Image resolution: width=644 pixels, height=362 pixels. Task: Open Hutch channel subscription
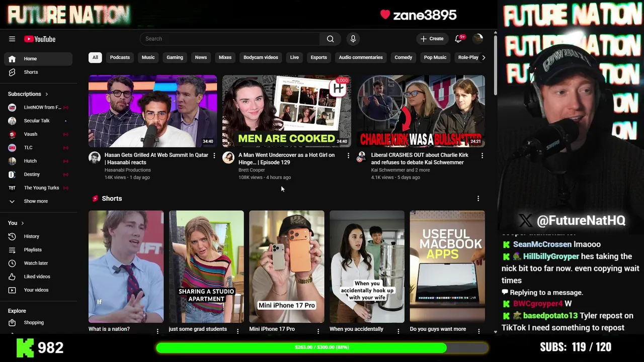coord(38,161)
